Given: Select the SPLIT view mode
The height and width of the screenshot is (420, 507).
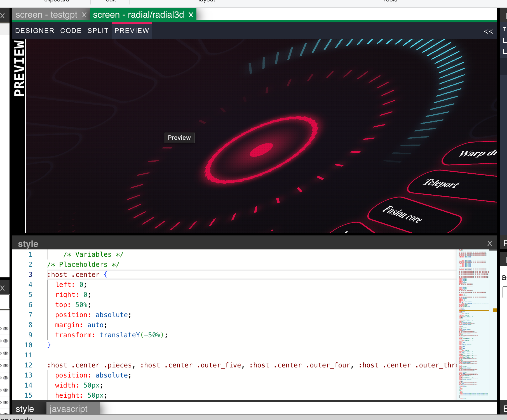Looking at the screenshot, I should pyautogui.click(x=98, y=31).
